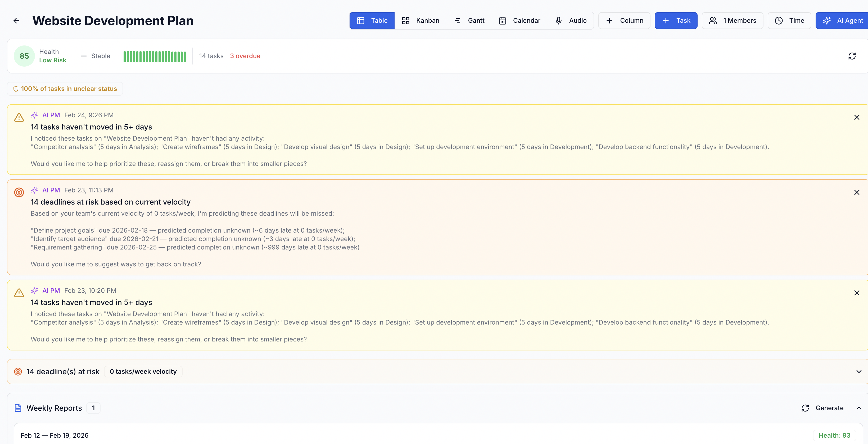The image size is (868, 444).
Task: Dismiss the deadlines at risk alert
Action: pyautogui.click(x=857, y=193)
